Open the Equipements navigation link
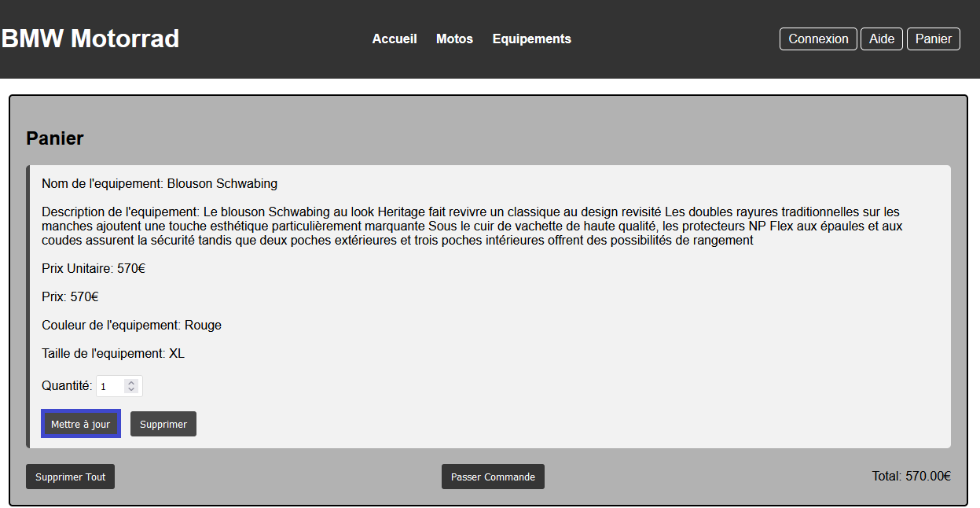980x508 pixels. click(531, 39)
